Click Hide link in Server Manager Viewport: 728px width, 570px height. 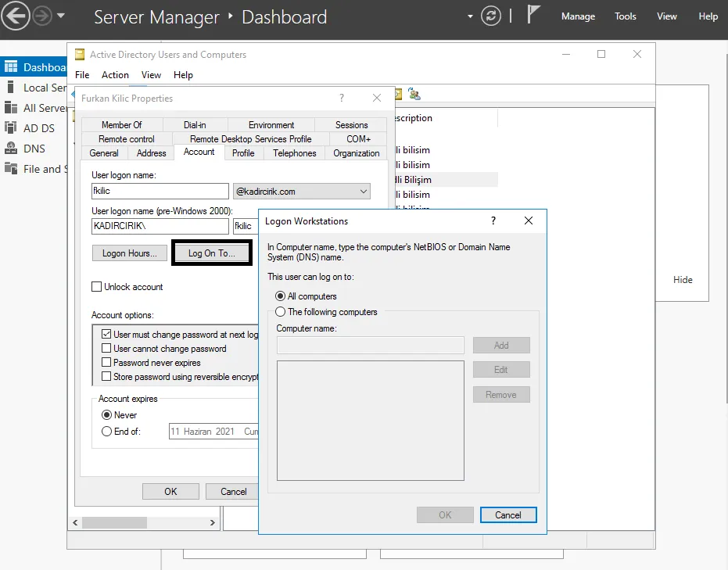pyautogui.click(x=683, y=280)
